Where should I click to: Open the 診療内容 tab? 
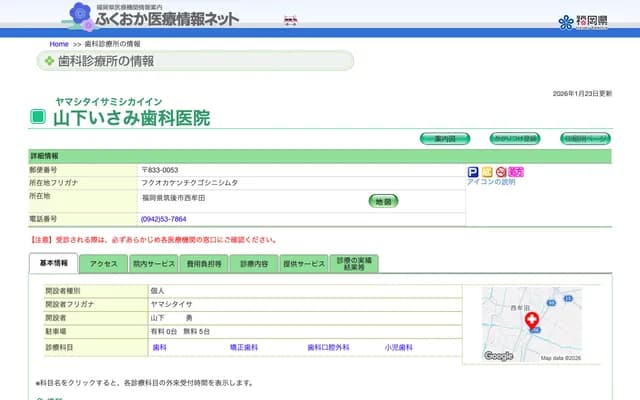coord(254,264)
